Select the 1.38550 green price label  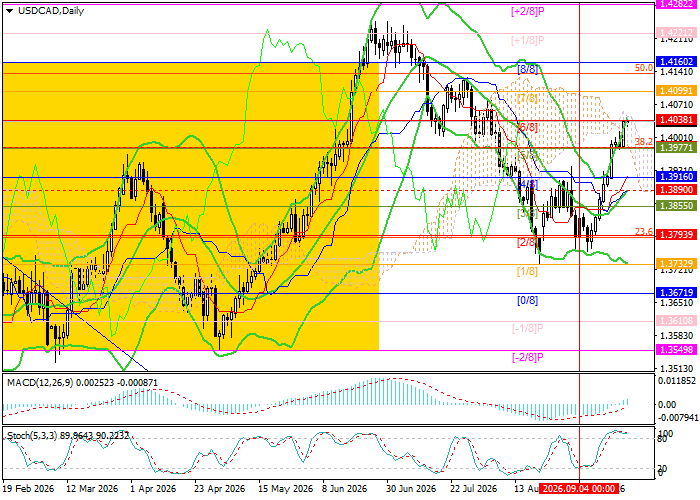(676, 206)
